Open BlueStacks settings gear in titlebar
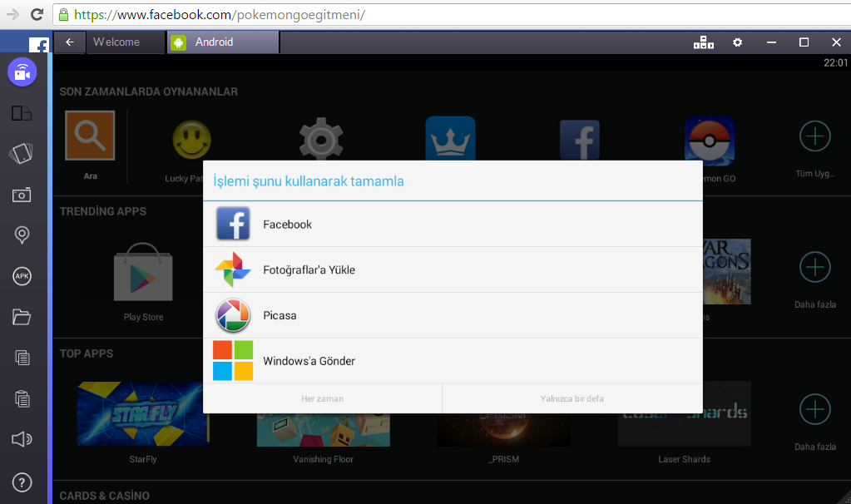The height and width of the screenshot is (504, 851). tap(737, 42)
